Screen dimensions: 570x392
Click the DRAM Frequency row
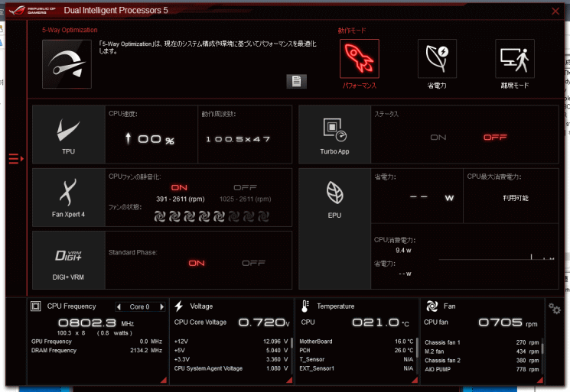(x=96, y=351)
